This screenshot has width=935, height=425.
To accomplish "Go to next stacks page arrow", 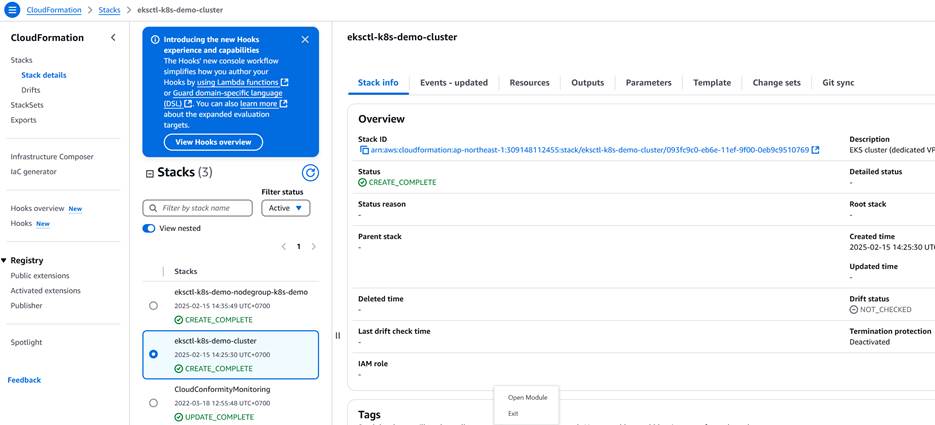I will click(x=314, y=246).
